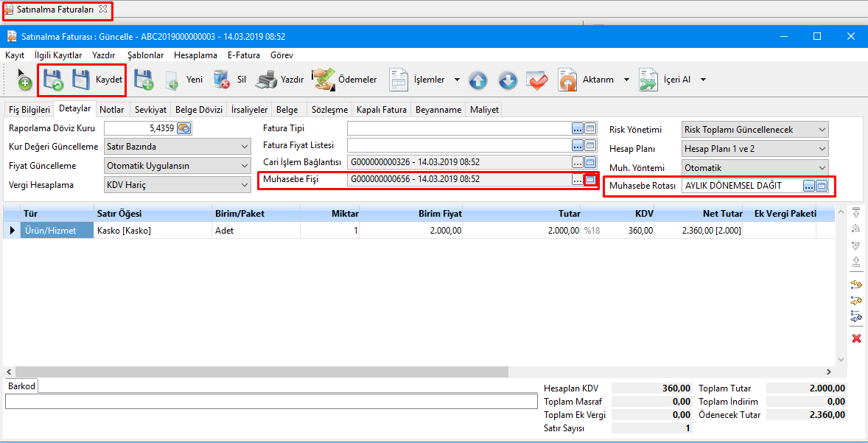Click the blue up arrow icon

pos(478,80)
